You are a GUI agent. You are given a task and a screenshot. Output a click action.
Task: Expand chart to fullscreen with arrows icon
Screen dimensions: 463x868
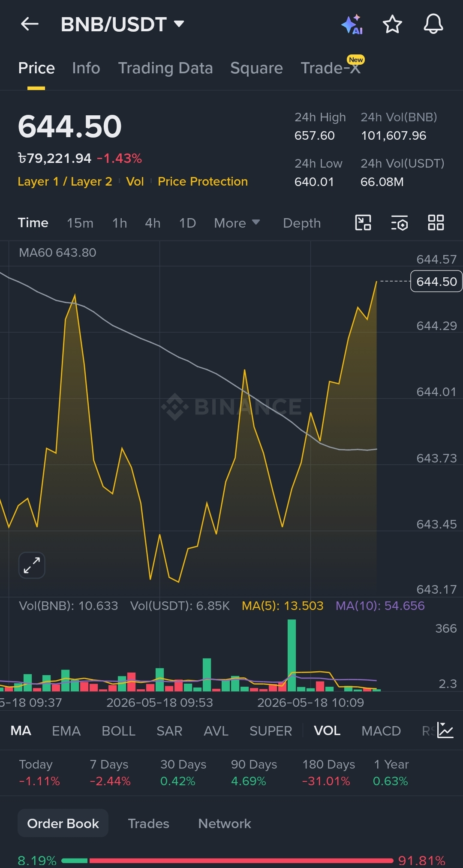click(x=32, y=565)
